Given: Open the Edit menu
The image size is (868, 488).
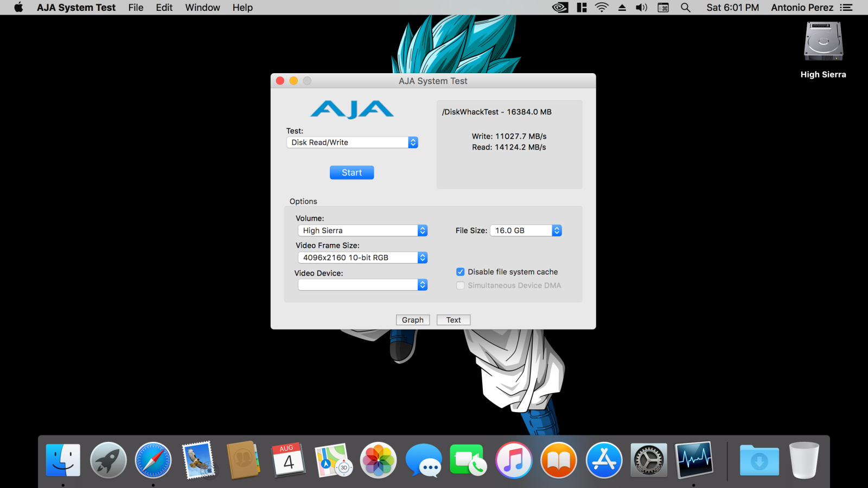Looking at the screenshot, I should (x=164, y=8).
